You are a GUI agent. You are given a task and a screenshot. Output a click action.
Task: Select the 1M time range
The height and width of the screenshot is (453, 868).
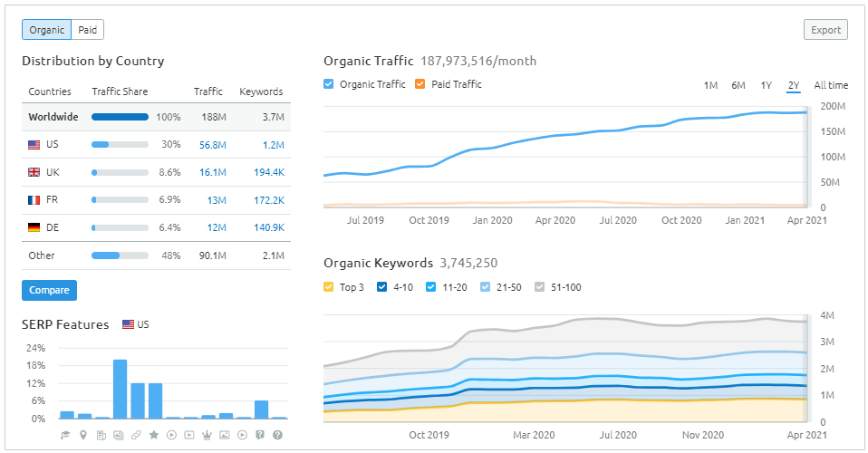[710, 85]
